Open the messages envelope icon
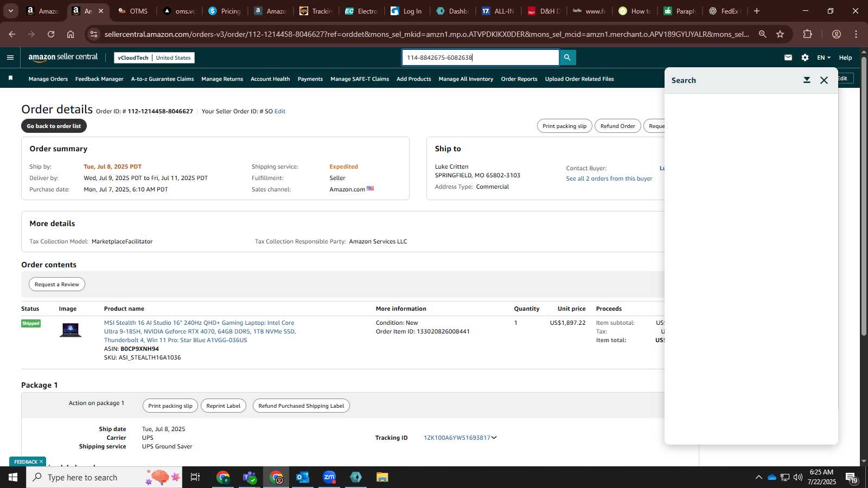This screenshot has width=868, height=488. pos(788,57)
